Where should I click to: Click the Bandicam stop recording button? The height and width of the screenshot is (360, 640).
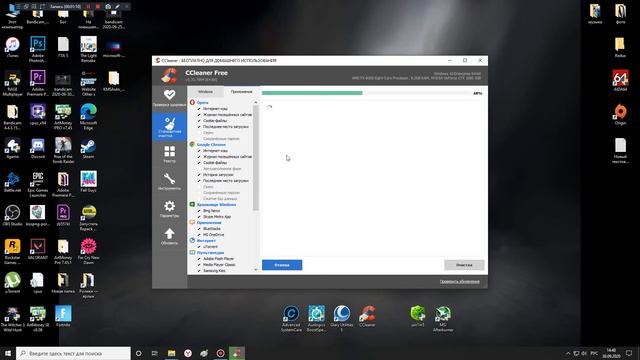(98, 7)
